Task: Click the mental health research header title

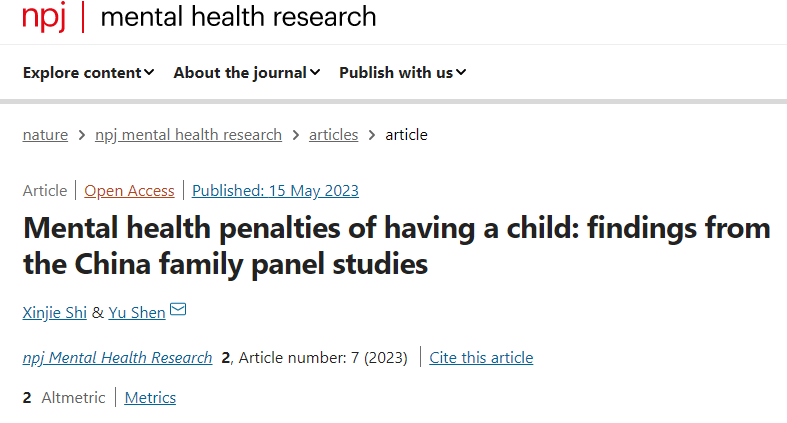Action: (238, 17)
